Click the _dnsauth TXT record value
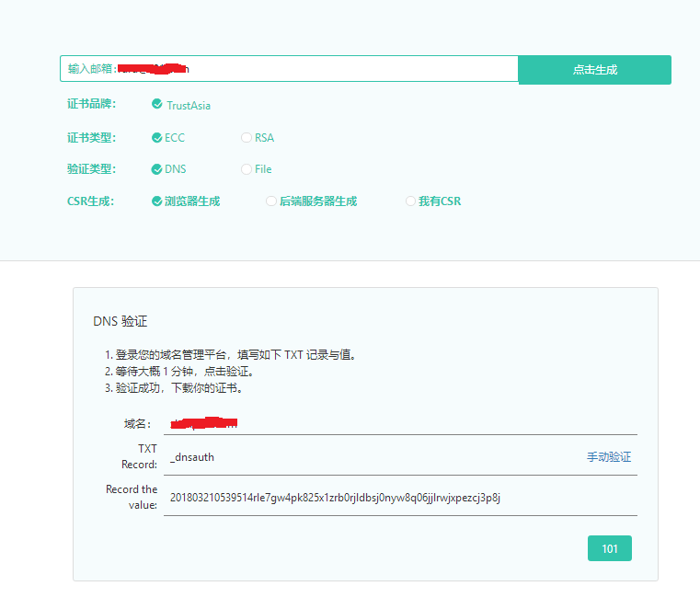 coord(192,457)
